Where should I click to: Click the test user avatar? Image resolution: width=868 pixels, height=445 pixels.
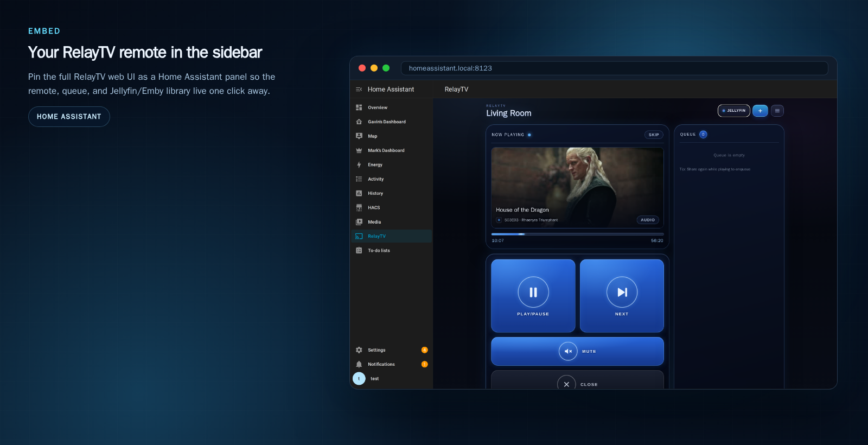pyautogui.click(x=359, y=379)
